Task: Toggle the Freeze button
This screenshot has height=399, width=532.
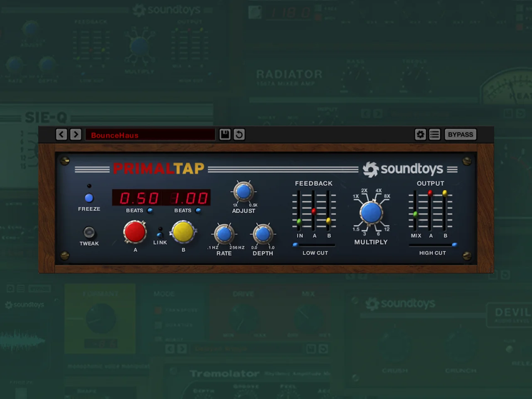Action: [89, 198]
